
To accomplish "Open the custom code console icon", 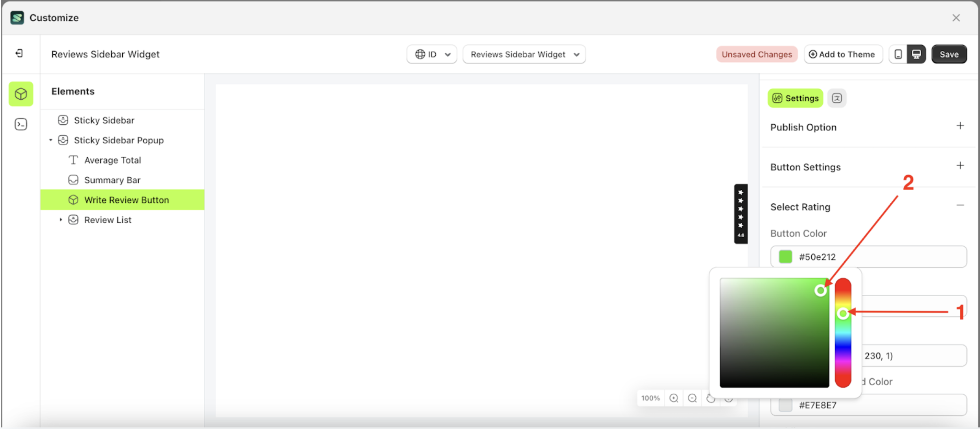I will pos(20,124).
